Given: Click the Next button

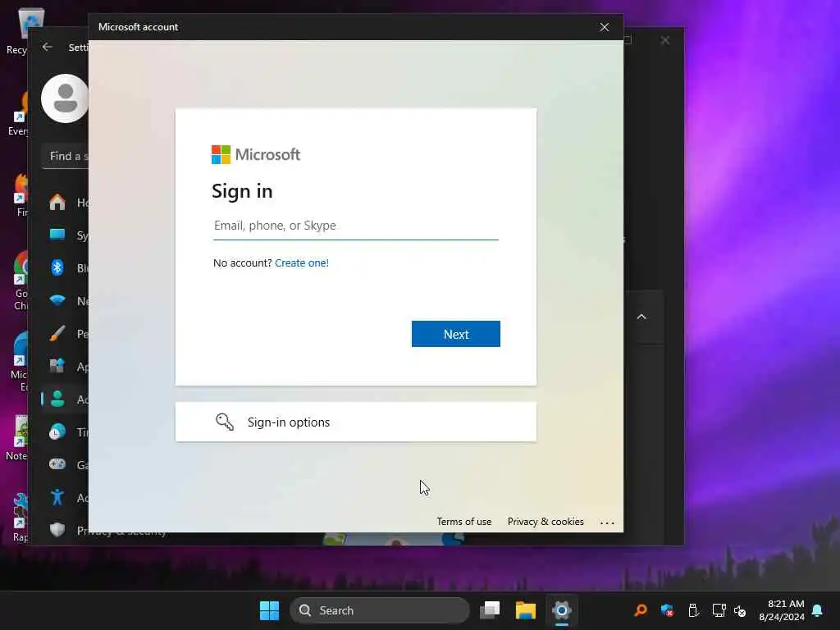Looking at the screenshot, I should (456, 334).
